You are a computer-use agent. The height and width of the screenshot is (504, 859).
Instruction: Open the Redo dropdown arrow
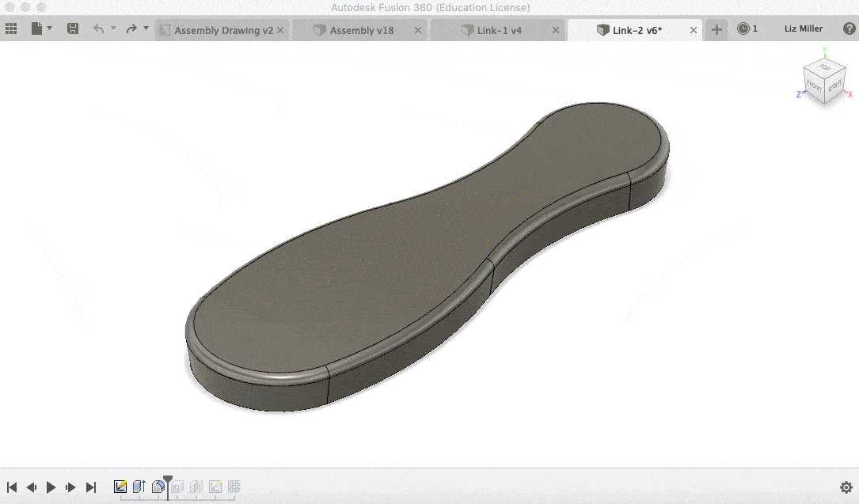[x=146, y=28]
